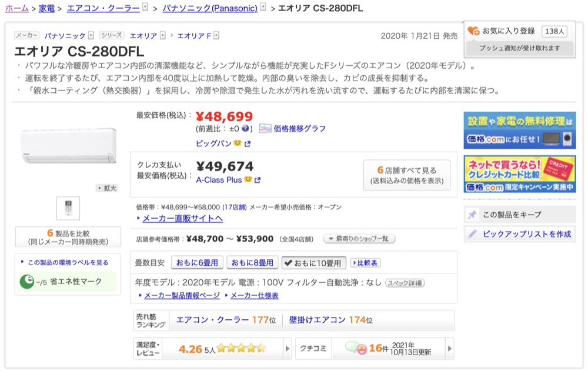Click the external link icon next to ビッグバン
The image size is (588, 371).
(x=248, y=144)
